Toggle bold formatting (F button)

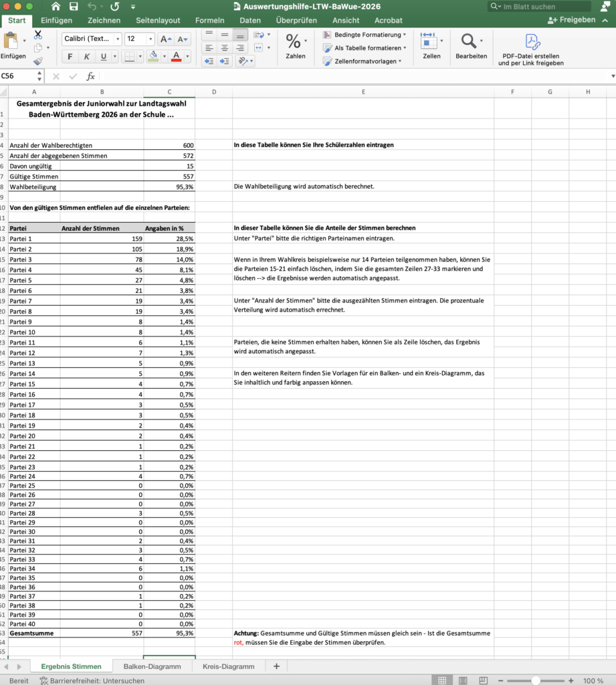pyautogui.click(x=69, y=56)
